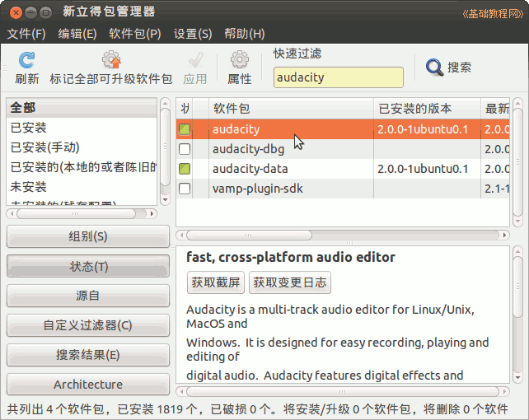The image size is (529, 420).
Task: Close the 新立得包管理器 window
Action: coord(16,13)
